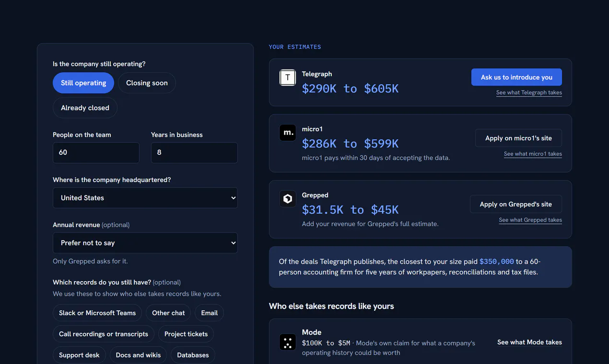Pick the Already closed option
This screenshot has width=609, height=364.
click(85, 108)
